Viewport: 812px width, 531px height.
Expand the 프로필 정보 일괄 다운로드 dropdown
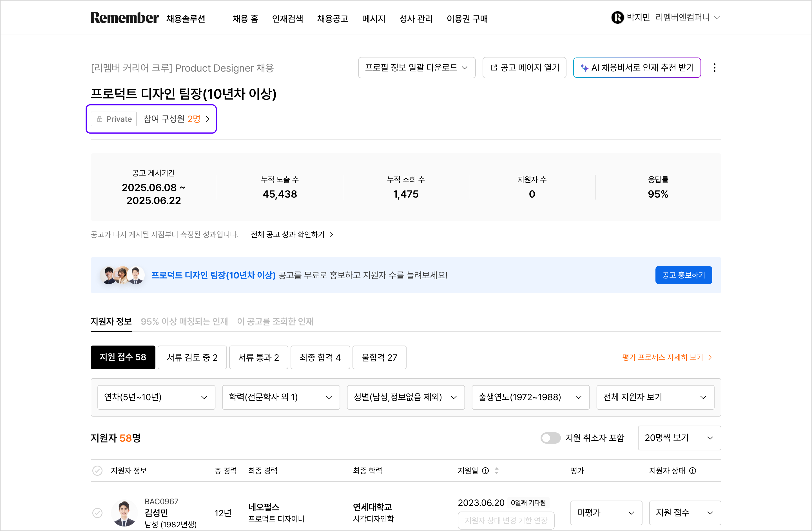[416, 68]
